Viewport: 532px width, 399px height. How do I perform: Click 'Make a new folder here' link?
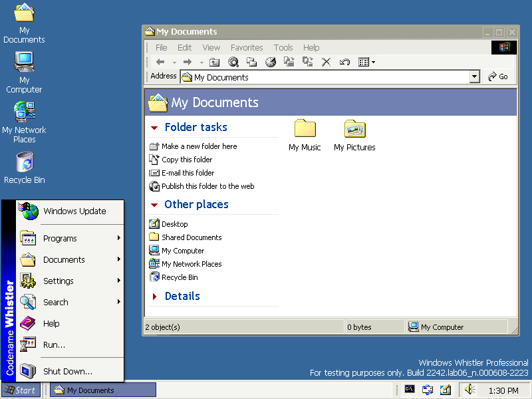click(199, 146)
